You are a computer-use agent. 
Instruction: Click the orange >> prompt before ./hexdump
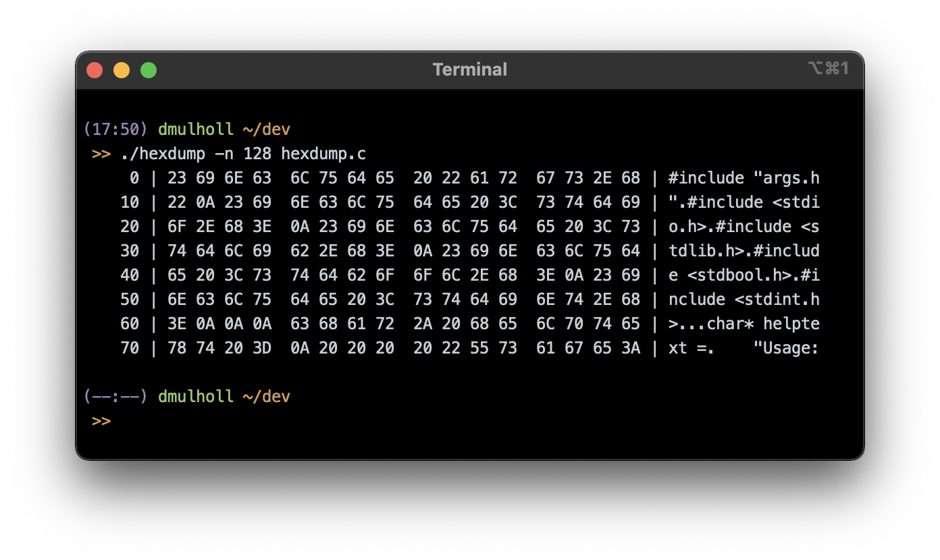(101, 154)
